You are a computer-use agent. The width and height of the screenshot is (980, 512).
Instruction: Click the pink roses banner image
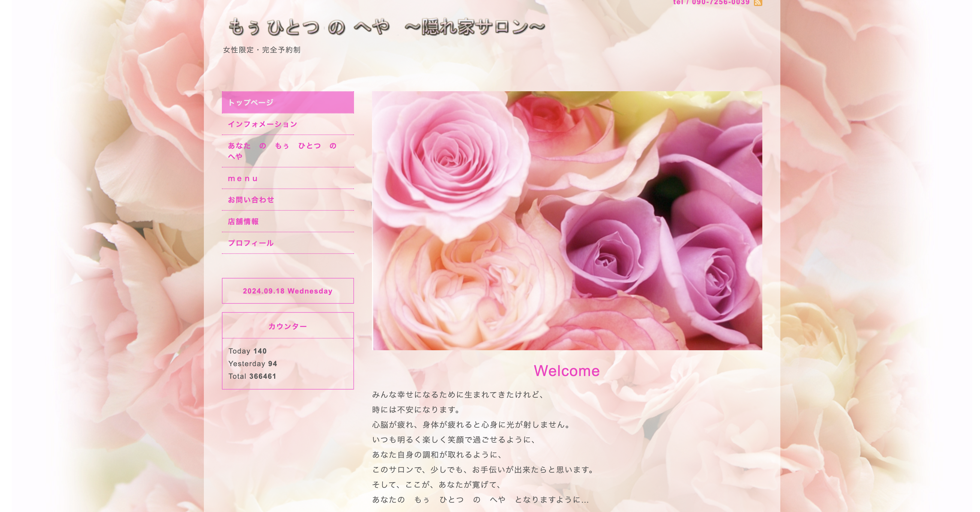pyautogui.click(x=567, y=221)
